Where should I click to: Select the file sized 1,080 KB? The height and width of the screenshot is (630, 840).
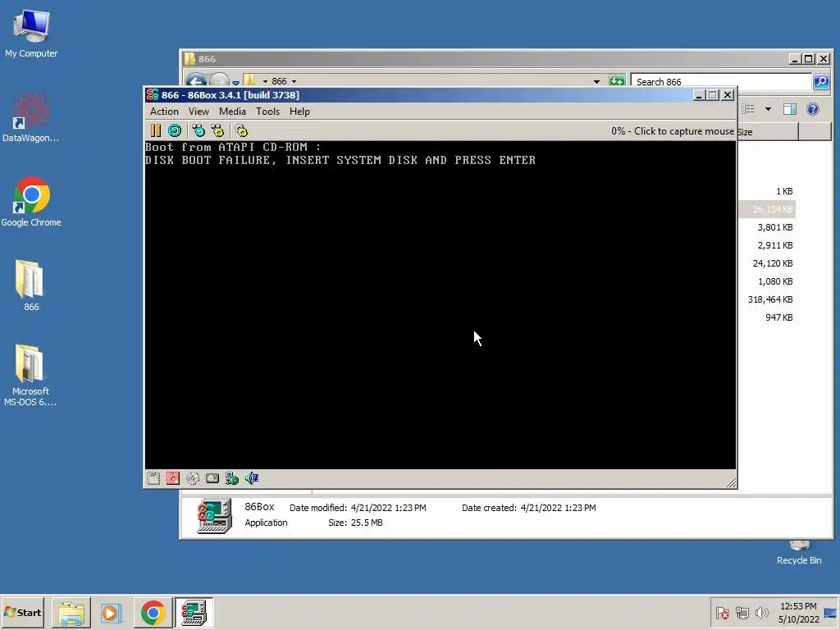click(x=774, y=281)
